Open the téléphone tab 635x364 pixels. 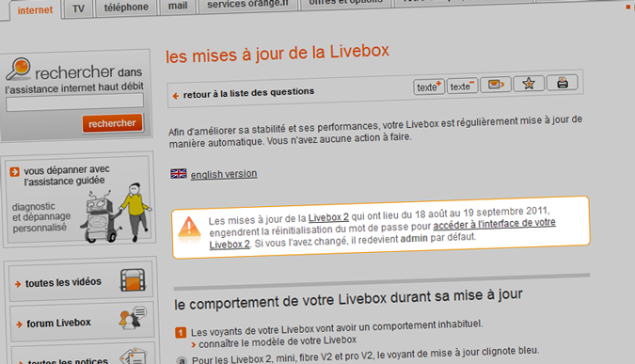pos(126,8)
